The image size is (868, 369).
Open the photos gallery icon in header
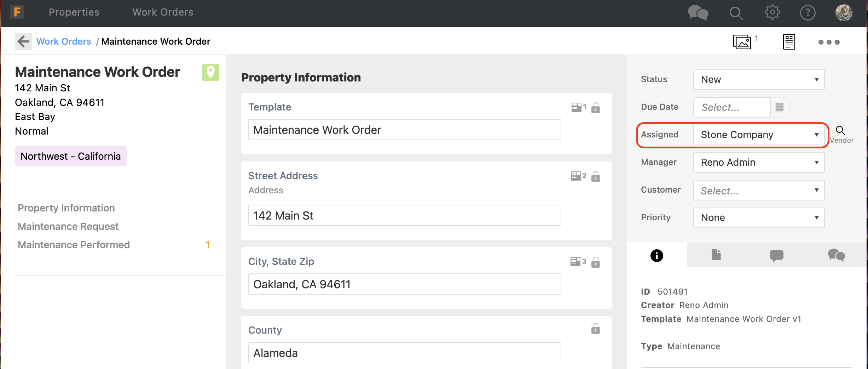[x=742, y=42]
